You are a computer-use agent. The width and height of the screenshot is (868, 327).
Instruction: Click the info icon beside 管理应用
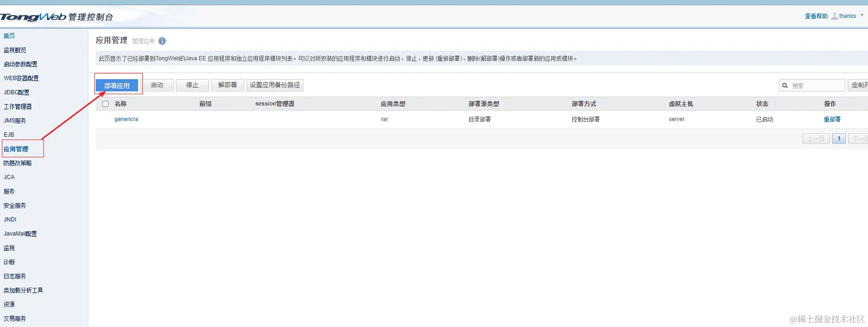click(x=162, y=41)
